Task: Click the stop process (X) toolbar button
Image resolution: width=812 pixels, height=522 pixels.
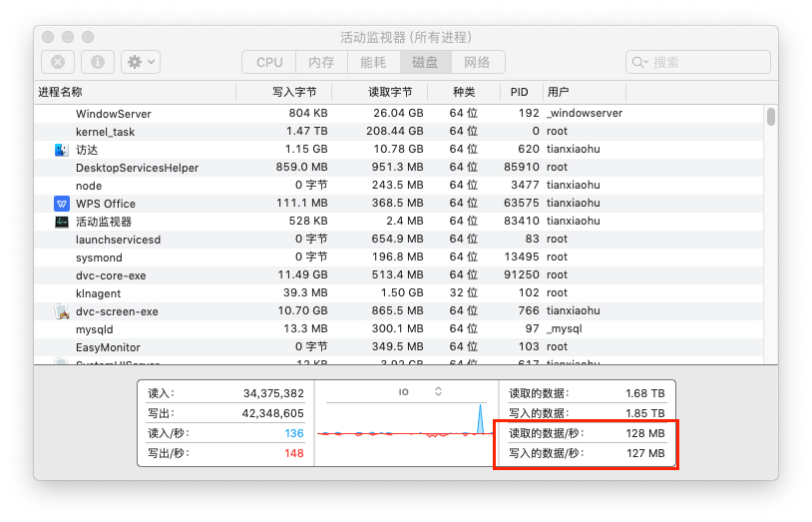Action: tap(57, 62)
